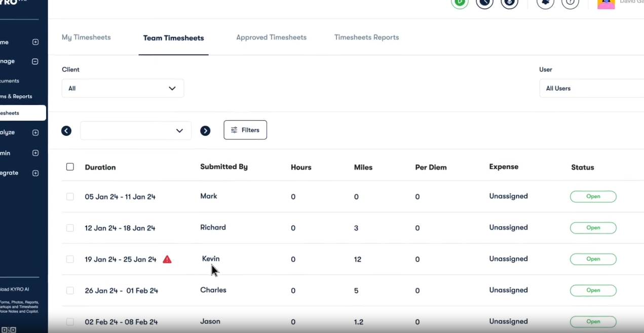Click the notifications bell icon
644x333 pixels.
tap(545, 3)
